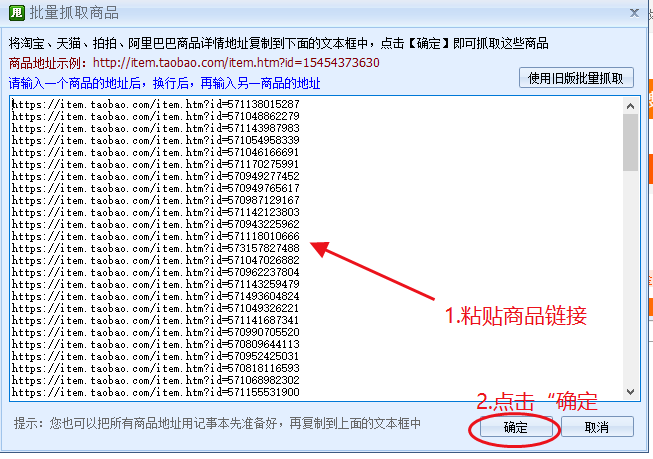
Task: Click the green app icon in title bar
Action: click(x=16, y=12)
